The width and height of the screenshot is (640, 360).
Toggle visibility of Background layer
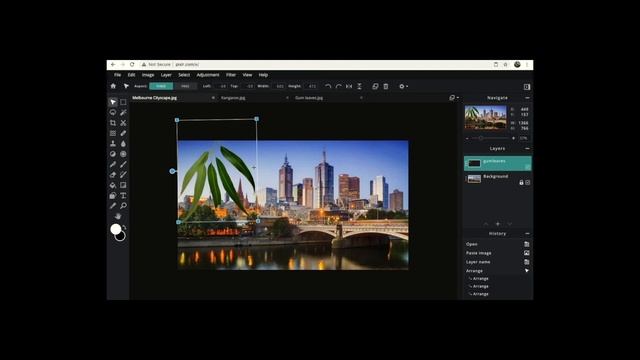click(x=528, y=182)
